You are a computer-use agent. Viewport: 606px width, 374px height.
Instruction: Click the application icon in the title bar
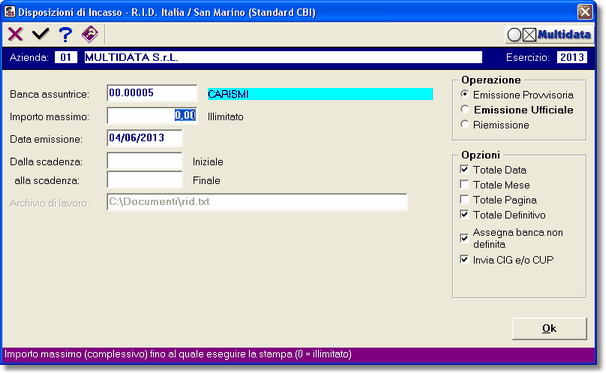click(10, 12)
